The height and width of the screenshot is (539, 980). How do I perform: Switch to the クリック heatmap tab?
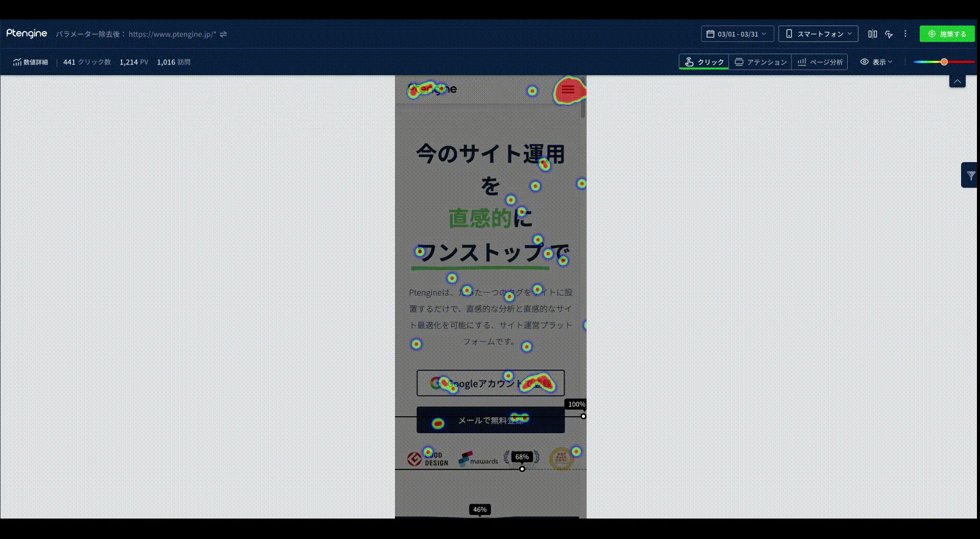pos(704,62)
